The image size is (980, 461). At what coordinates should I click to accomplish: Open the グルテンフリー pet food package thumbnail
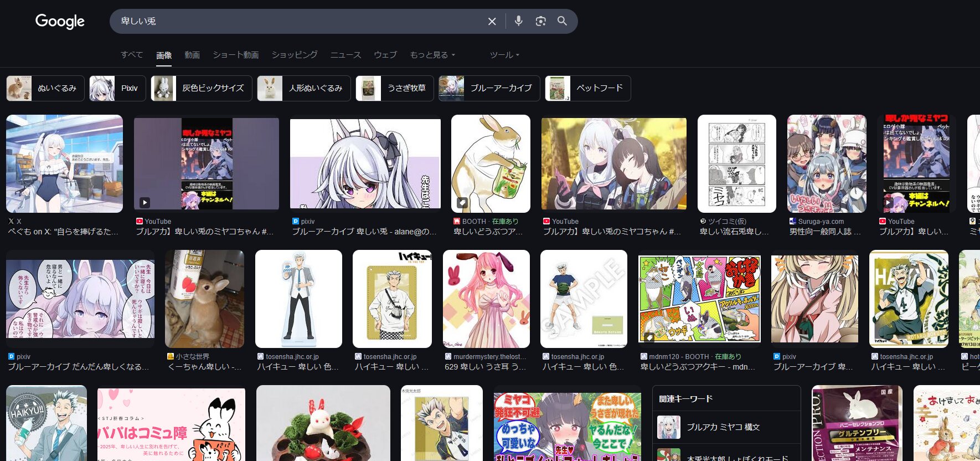(857, 423)
